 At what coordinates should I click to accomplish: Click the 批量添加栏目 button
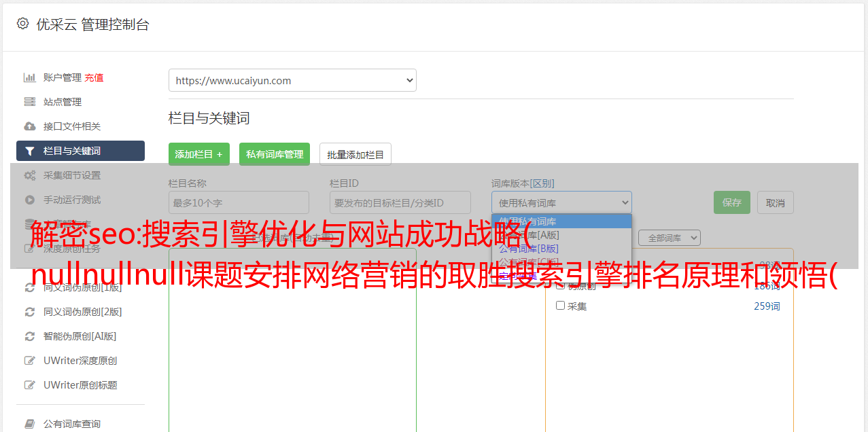(355, 154)
